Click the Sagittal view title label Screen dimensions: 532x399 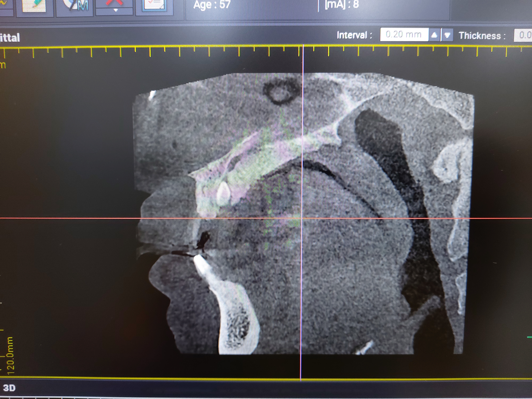tap(10, 38)
